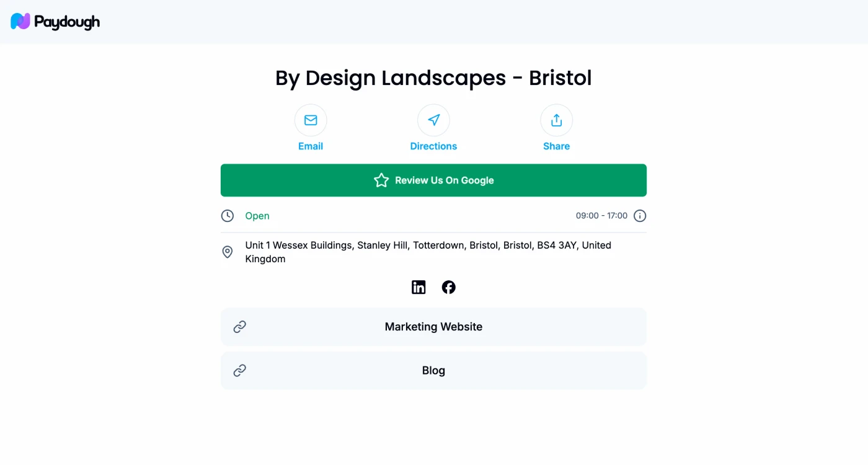Click the Directions text label

(x=433, y=146)
